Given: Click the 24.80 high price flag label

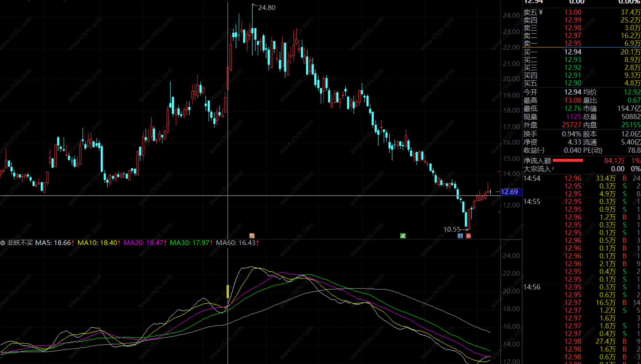Looking at the screenshot, I should pyautogui.click(x=266, y=8).
